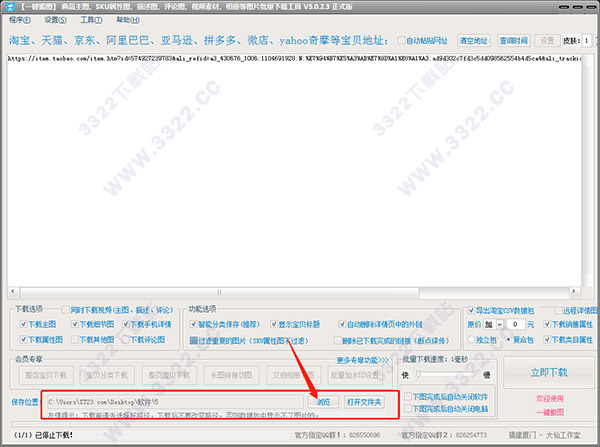Toggle 同时下载视频(主图、描述、评论) checkbox
This screenshot has width=600, height=447.
tap(66, 310)
